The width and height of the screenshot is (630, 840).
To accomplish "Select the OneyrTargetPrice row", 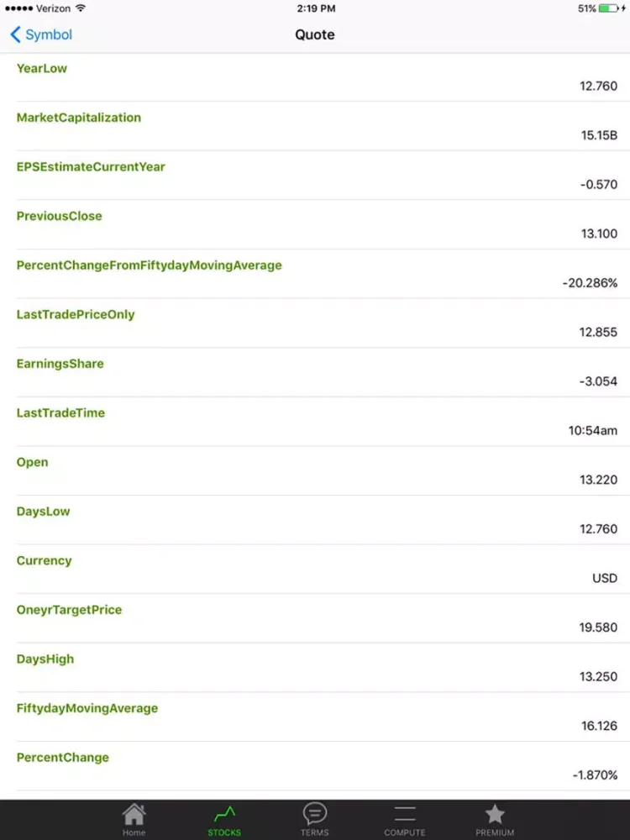I will click(315, 618).
